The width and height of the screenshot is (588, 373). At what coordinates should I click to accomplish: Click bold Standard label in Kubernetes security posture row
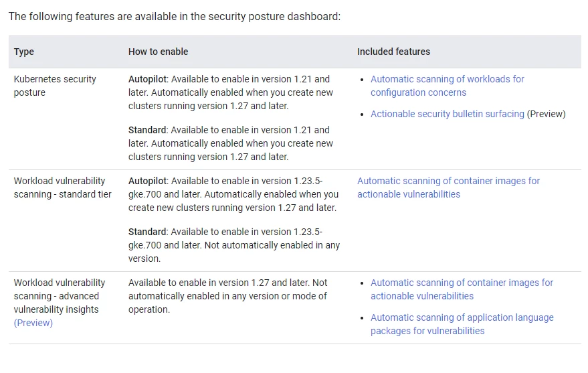tap(147, 130)
